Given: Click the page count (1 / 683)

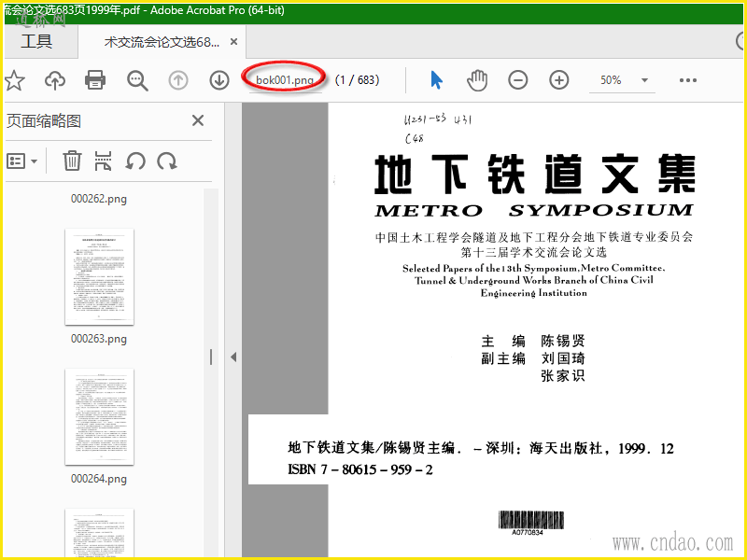Looking at the screenshot, I should (x=358, y=80).
